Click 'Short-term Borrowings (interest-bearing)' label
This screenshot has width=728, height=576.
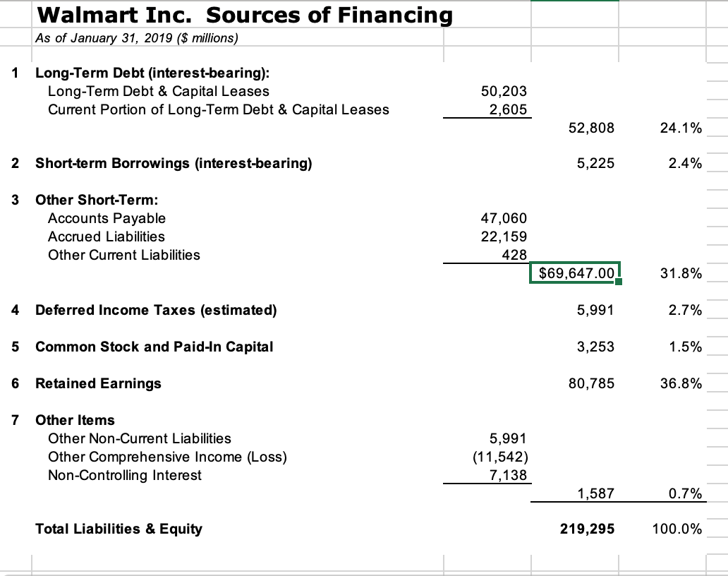[x=174, y=164]
